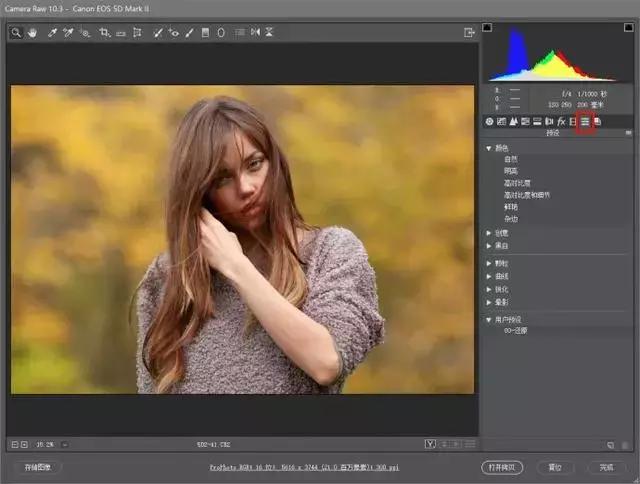The height and width of the screenshot is (484, 640).
Task: Expand the 曲线 preset group
Action: [x=489, y=276]
